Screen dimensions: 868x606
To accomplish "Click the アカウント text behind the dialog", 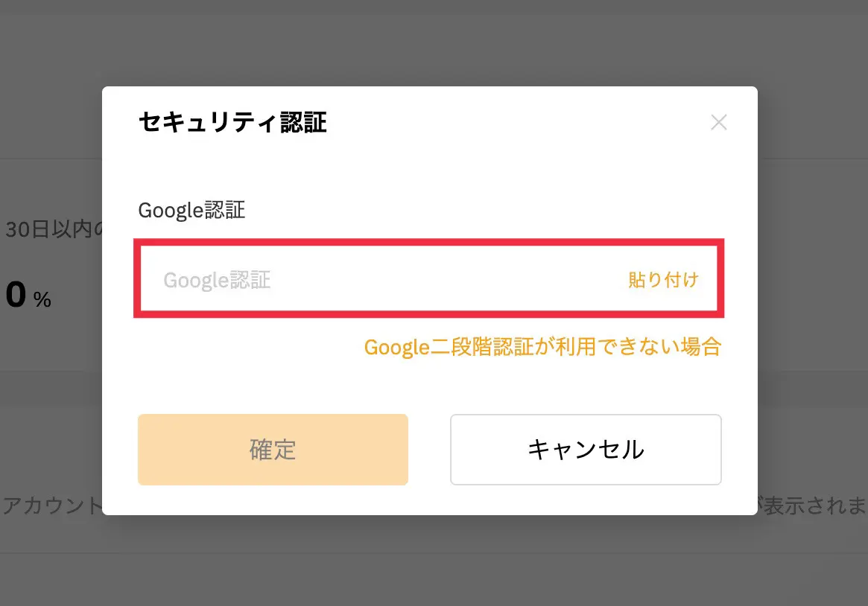I will (x=51, y=506).
